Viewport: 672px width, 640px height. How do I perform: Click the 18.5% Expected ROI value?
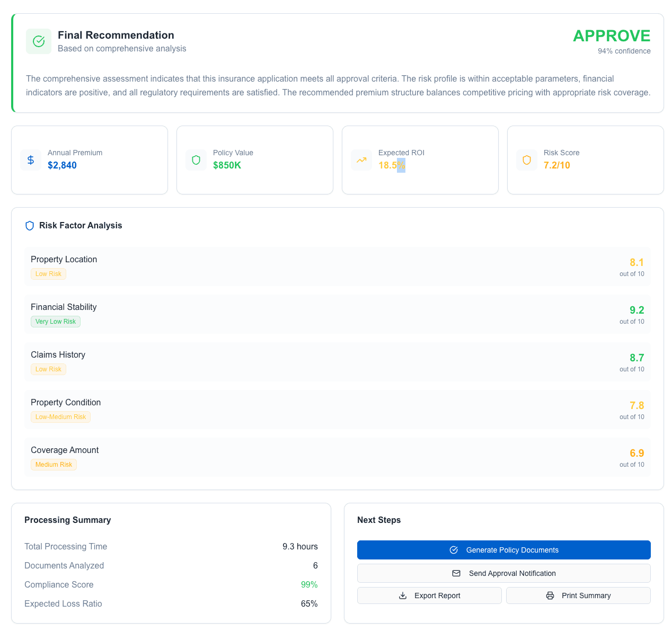(392, 165)
